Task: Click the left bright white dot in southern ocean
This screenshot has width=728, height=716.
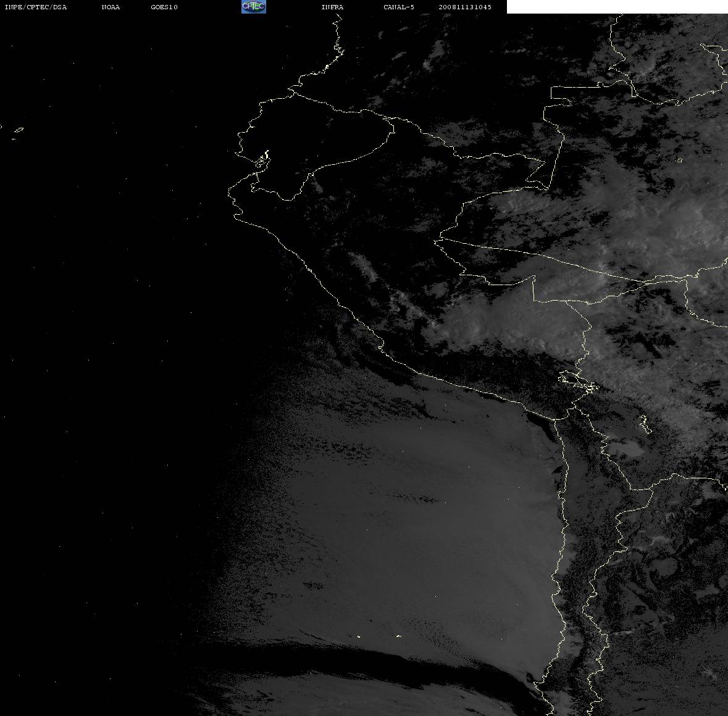Action: coord(359,636)
